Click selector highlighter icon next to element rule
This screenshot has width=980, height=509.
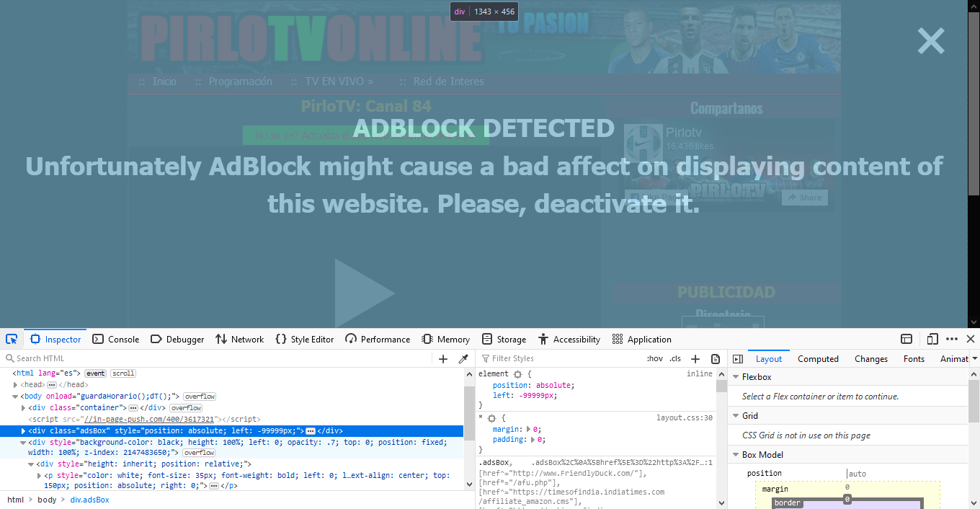(x=517, y=374)
